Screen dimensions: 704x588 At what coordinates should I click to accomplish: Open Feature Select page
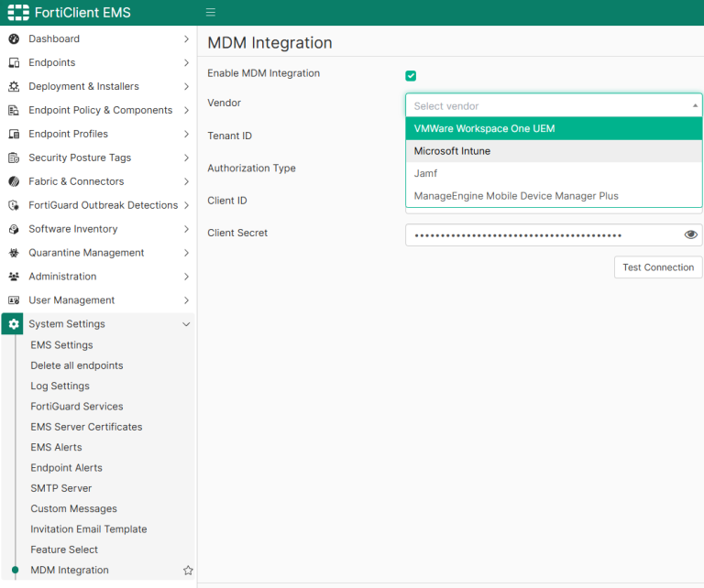pyautogui.click(x=64, y=550)
